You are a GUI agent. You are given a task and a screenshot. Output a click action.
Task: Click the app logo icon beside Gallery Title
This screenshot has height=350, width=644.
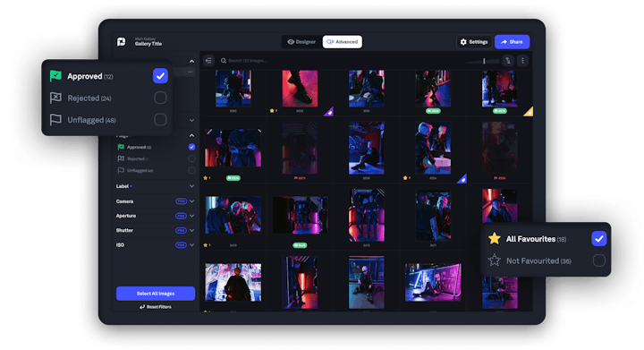(121, 42)
